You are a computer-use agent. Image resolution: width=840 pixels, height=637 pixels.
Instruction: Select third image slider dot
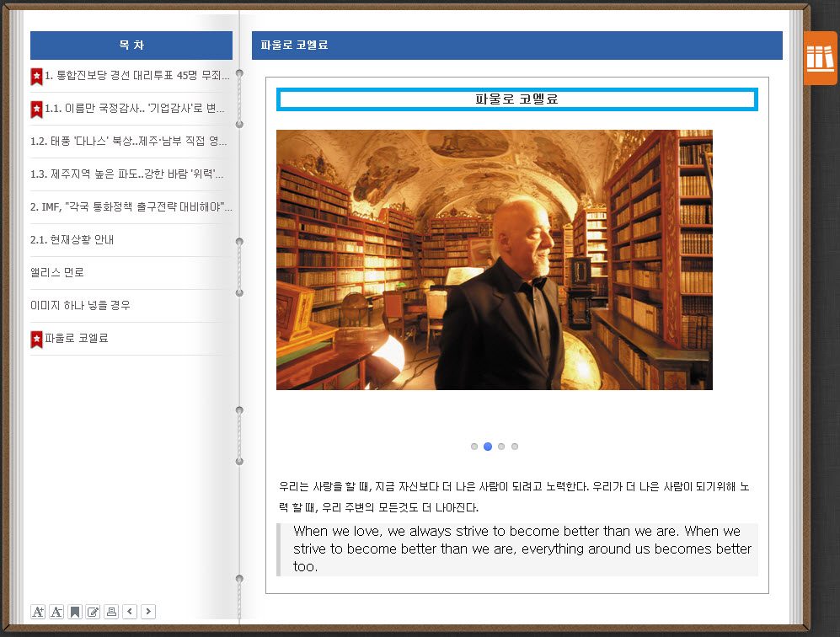[x=501, y=447]
